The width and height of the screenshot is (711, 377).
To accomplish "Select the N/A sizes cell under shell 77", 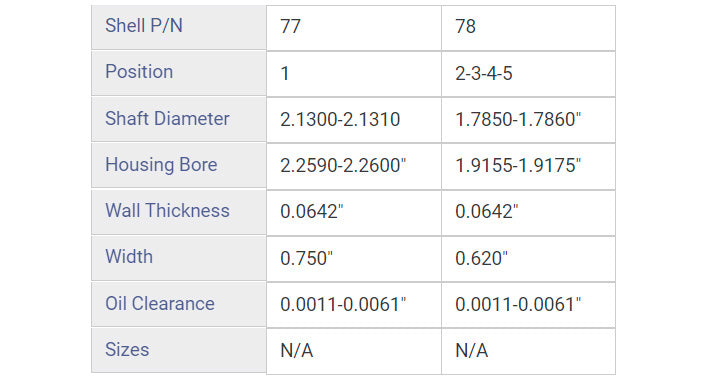I will [x=354, y=352].
